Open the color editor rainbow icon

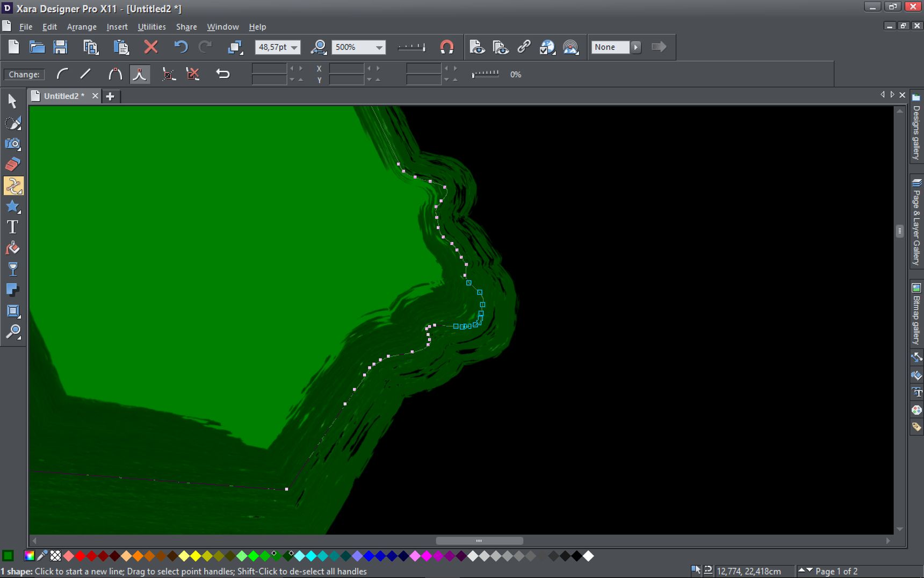(30, 556)
